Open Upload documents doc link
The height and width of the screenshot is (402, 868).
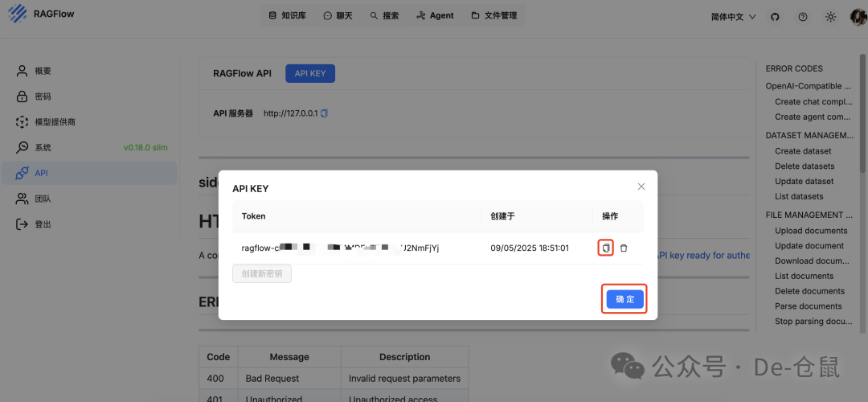click(x=811, y=231)
